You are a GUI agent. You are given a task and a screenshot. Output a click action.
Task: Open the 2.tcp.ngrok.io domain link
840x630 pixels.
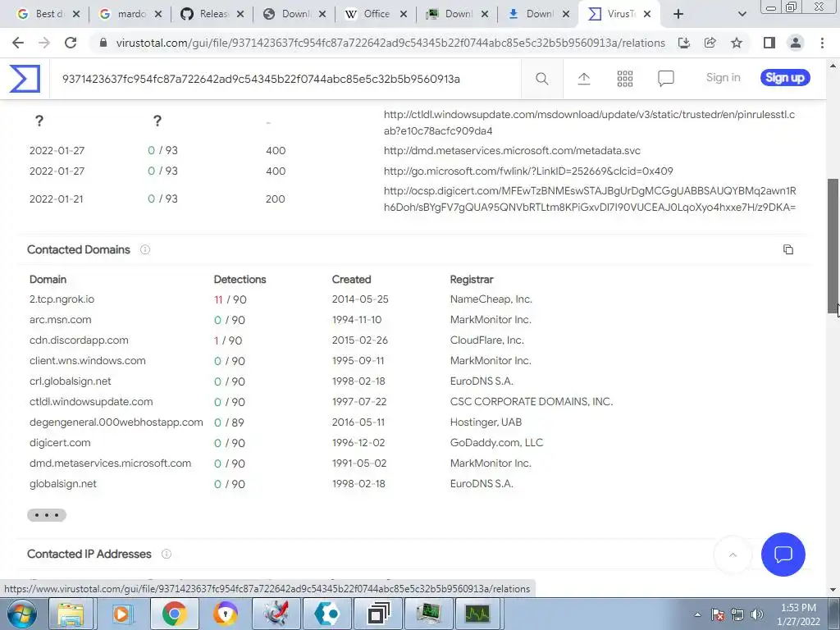pos(62,299)
